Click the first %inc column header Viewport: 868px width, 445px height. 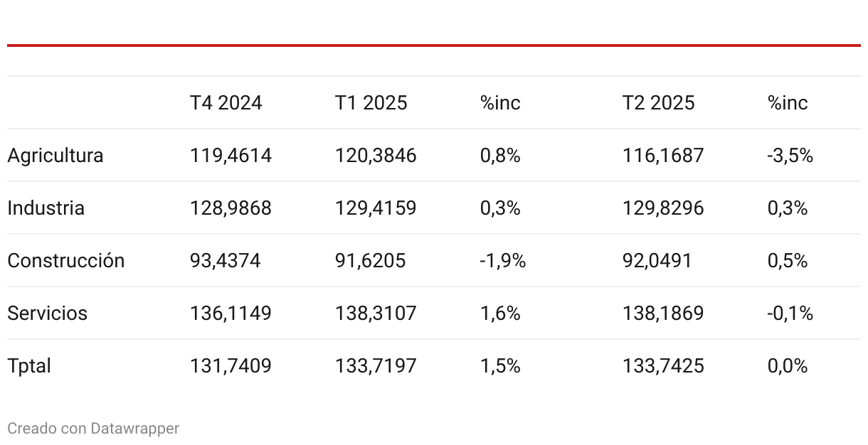pyautogui.click(x=500, y=103)
